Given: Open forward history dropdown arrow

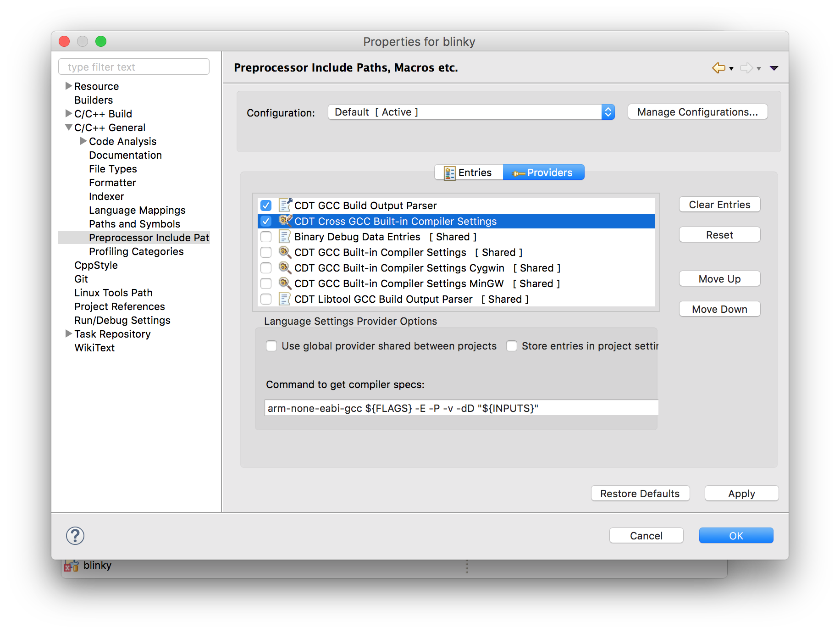Looking at the screenshot, I should tap(759, 68).
